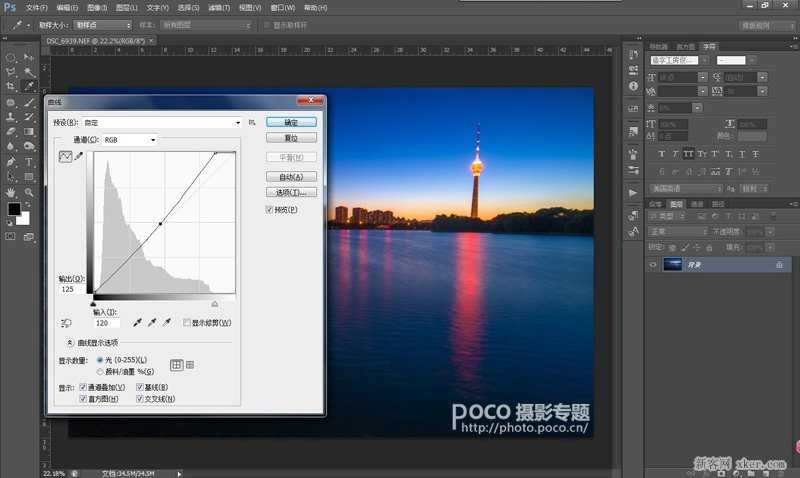Collapse the curve display options expander
The height and width of the screenshot is (478, 800).
[70, 342]
